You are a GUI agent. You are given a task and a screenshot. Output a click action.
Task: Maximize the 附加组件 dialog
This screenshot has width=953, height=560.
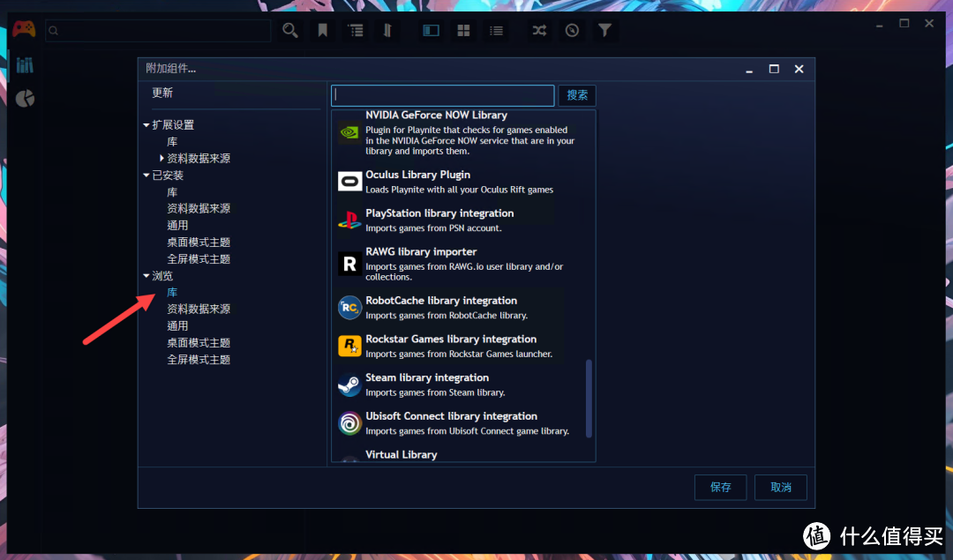[774, 70]
